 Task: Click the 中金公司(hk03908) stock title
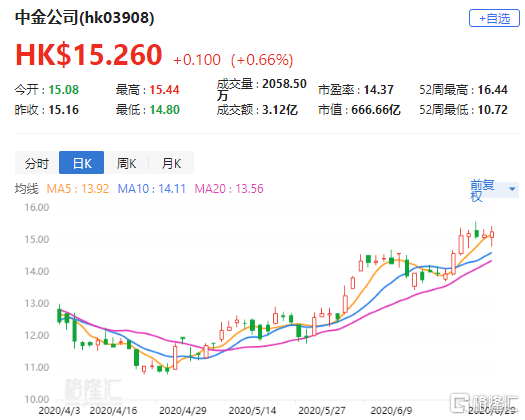point(84,17)
